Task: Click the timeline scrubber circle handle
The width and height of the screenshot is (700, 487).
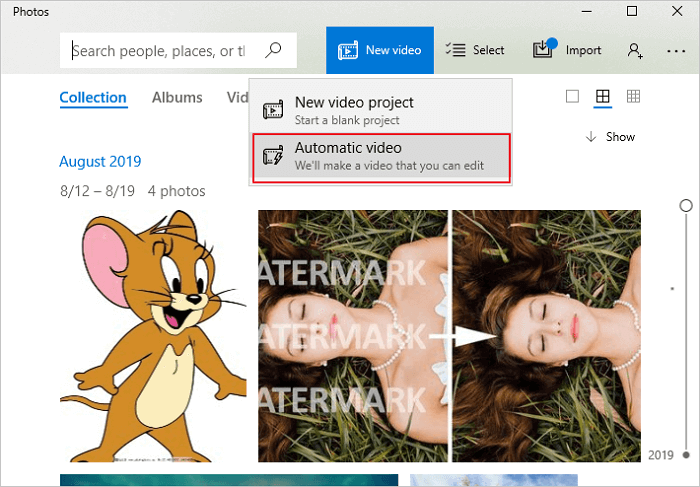Action: coord(685,205)
